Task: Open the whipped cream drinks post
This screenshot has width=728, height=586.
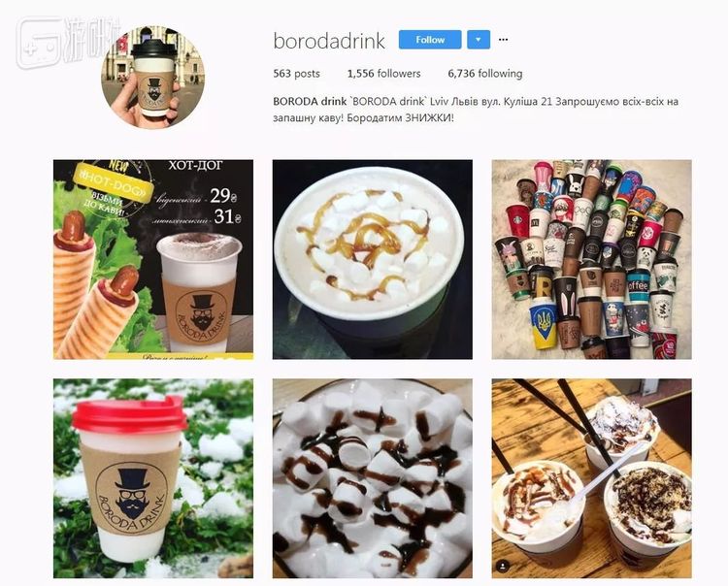Action: coord(592,478)
